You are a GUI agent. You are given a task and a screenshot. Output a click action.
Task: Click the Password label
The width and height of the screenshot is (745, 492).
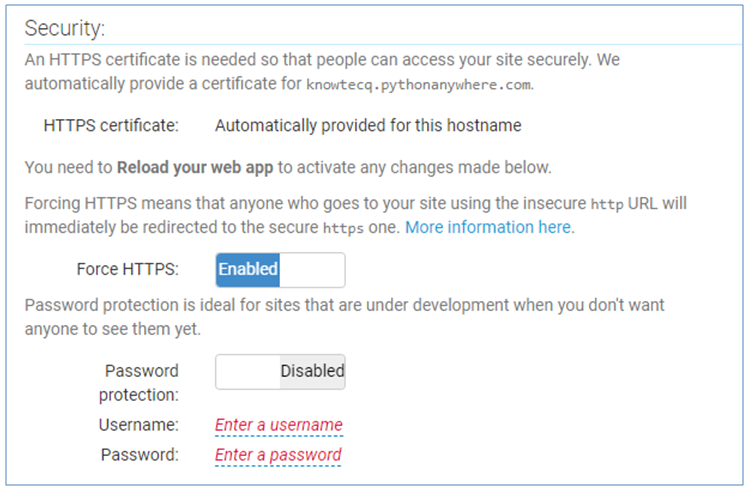click(x=139, y=455)
